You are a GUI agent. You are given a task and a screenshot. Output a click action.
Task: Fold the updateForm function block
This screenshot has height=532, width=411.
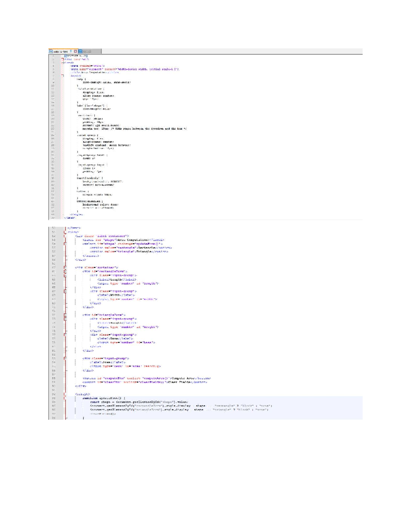point(65,398)
